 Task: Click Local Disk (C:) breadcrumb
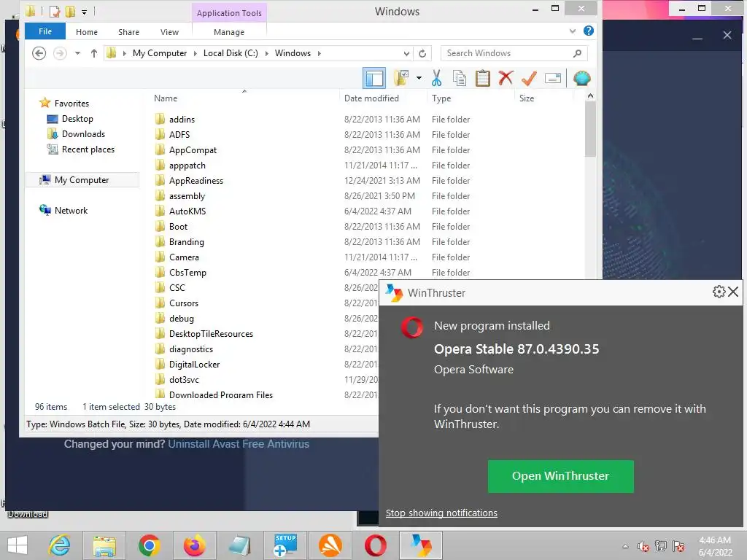click(x=231, y=52)
